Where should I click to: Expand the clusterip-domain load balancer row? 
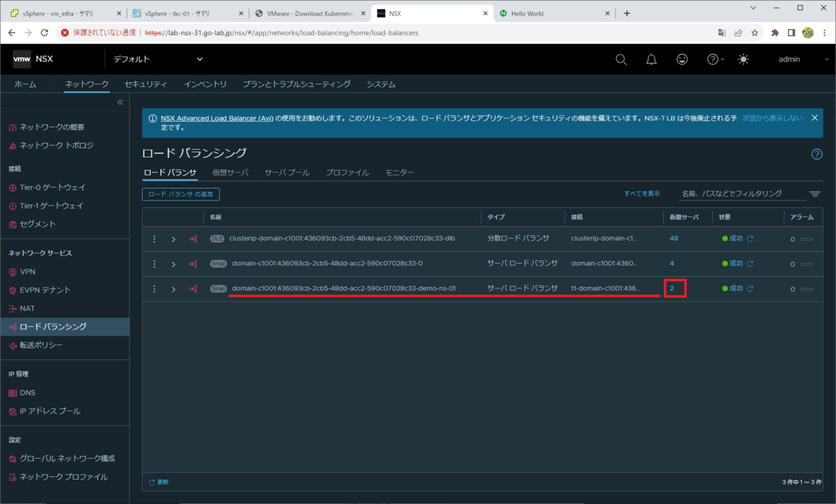pyautogui.click(x=173, y=239)
